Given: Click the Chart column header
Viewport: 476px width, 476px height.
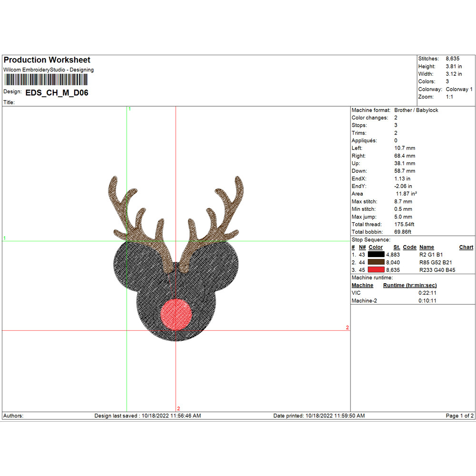Looking at the screenshot, I should coord(466,247).
